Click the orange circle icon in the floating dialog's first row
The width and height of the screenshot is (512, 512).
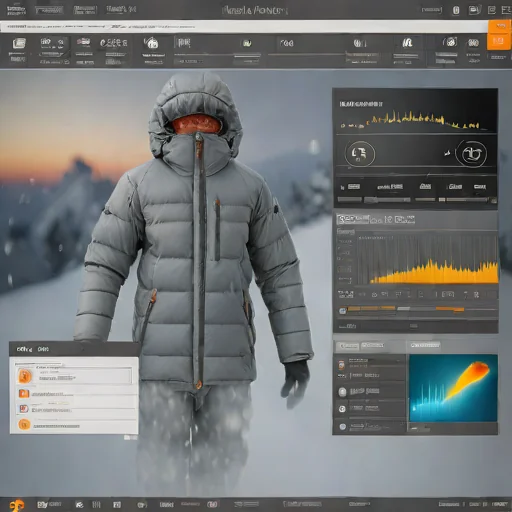pos(25,376)
